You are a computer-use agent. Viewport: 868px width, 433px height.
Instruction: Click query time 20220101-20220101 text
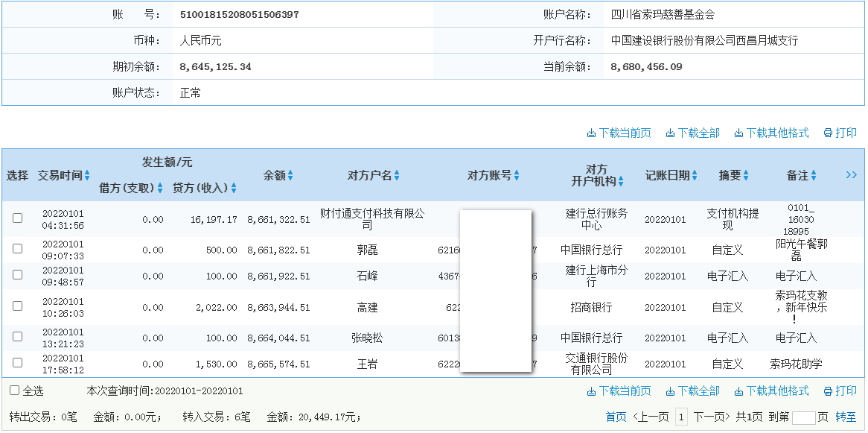pos(199,391)
